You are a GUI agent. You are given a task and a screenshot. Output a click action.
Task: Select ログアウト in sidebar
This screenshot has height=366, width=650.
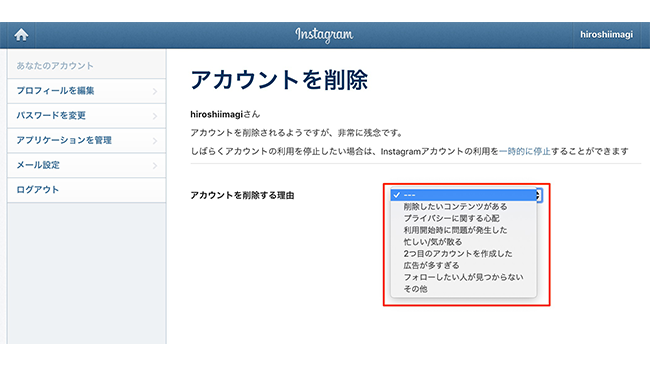pos(87,190)
